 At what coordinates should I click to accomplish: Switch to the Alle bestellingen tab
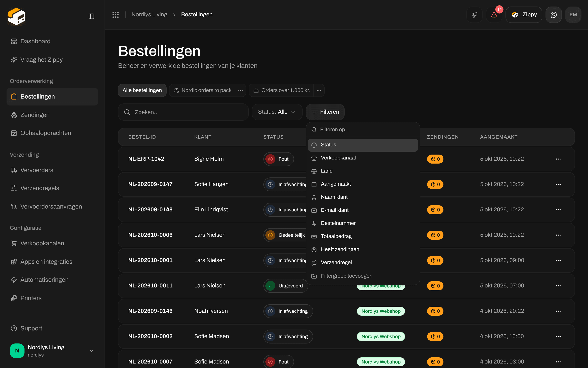(x=142, y=90)
